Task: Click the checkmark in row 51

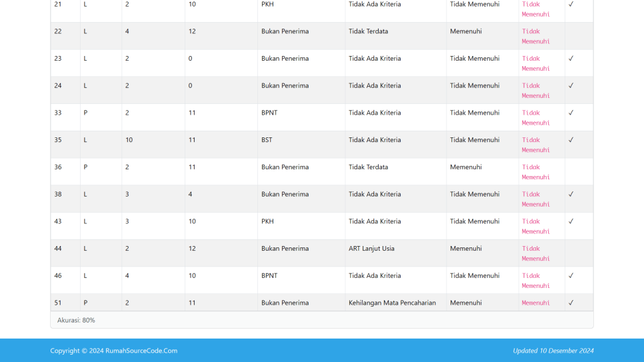Action: (571, 303)
